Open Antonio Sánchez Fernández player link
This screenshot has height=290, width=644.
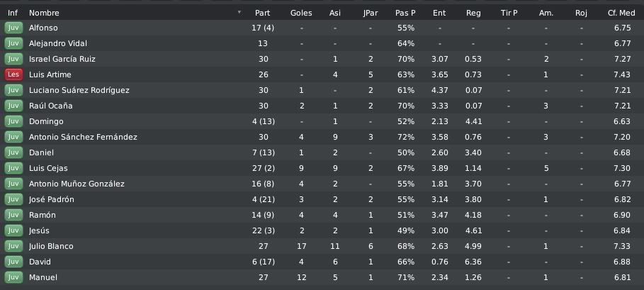coord(83,137)
